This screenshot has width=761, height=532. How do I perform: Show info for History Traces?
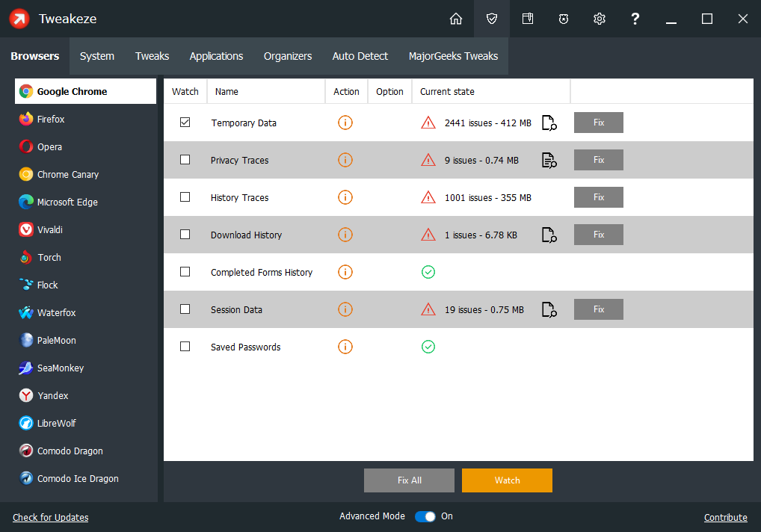pos(345,197)
